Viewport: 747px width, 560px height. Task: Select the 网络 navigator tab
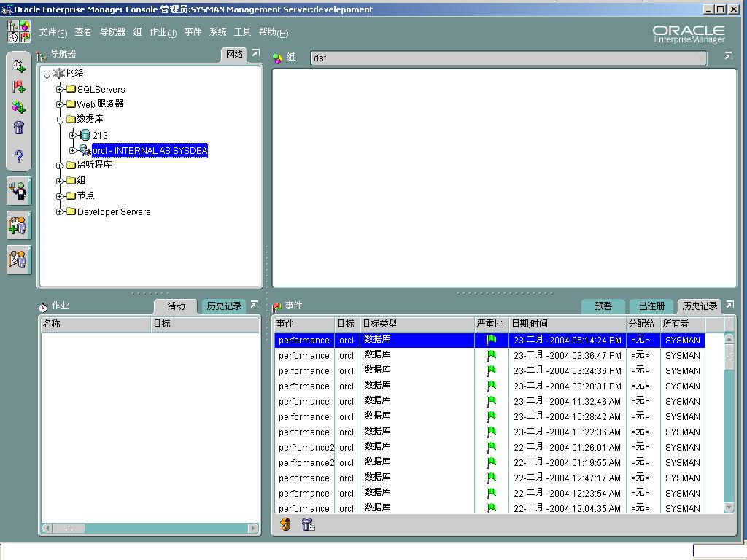click(234, 54)
